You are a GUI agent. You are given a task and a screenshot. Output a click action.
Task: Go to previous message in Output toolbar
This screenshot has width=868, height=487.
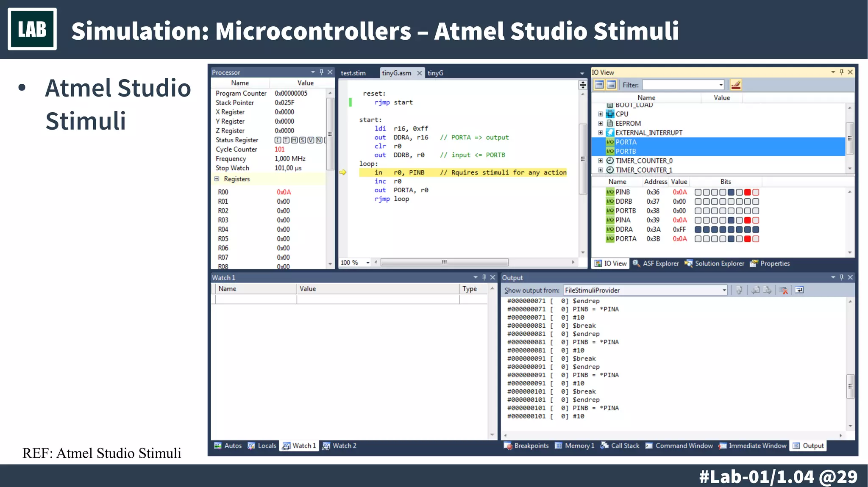(755, 290)
